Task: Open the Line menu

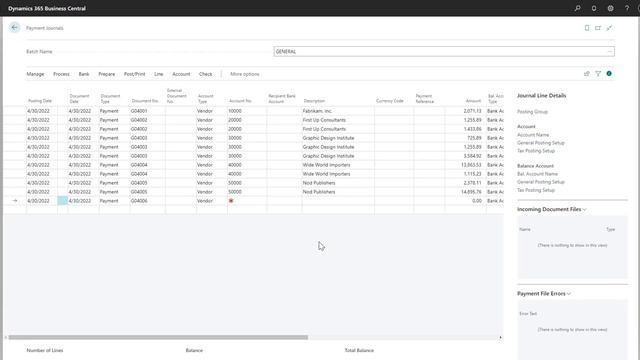Action: 159,74
